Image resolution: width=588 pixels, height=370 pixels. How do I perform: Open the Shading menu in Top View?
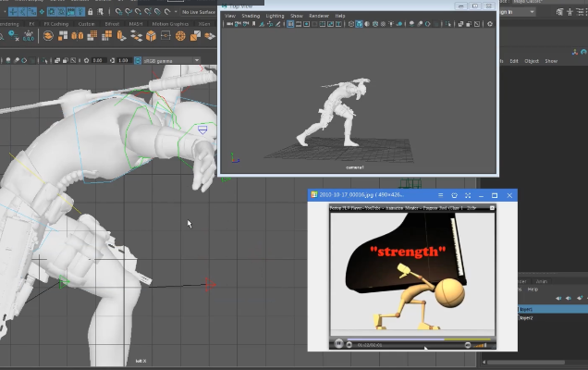point(250,16)
